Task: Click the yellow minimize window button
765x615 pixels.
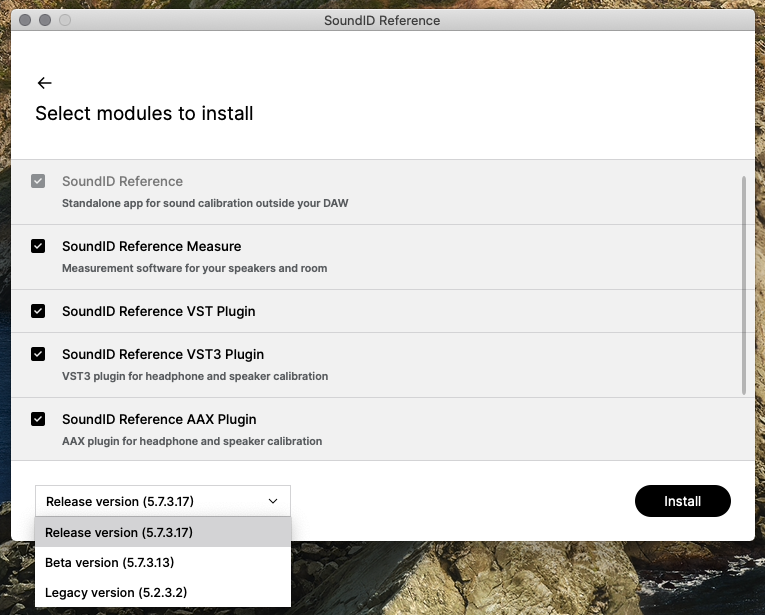Action: pyautogui.click(x=45, y=20)
